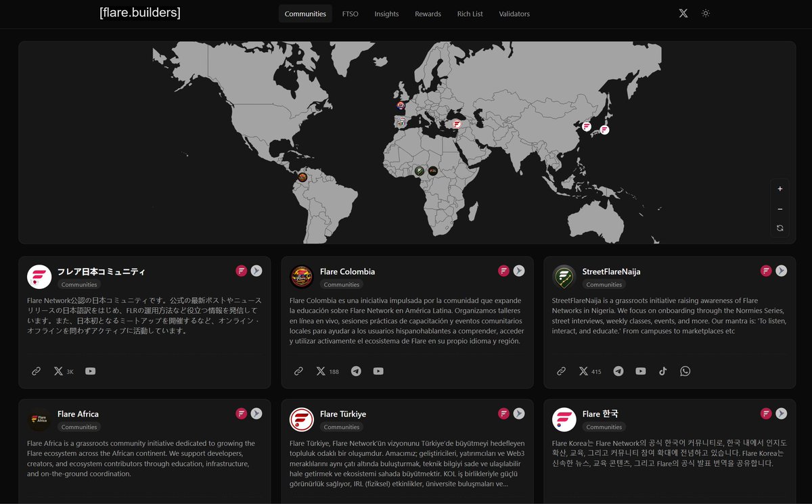This screenshot has width=812, height=504.
Task: Open the Flare Africa card title
Action: coord(78,414)
